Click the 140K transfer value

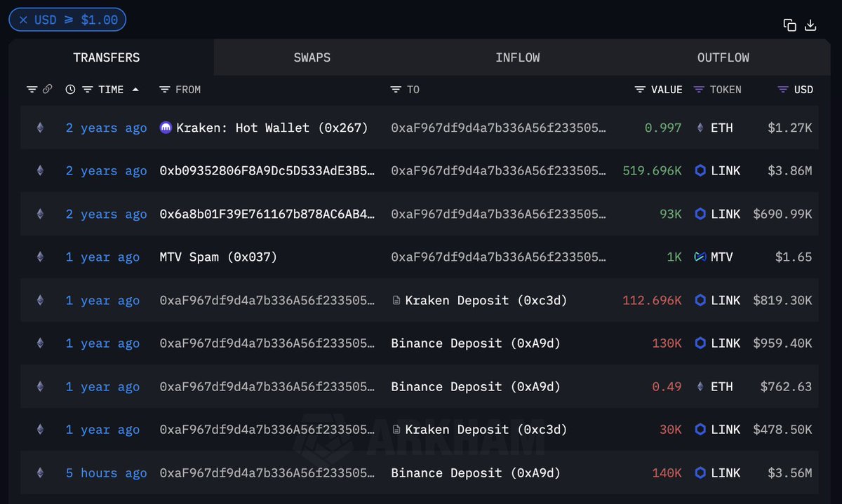click(x=667, y=473)
